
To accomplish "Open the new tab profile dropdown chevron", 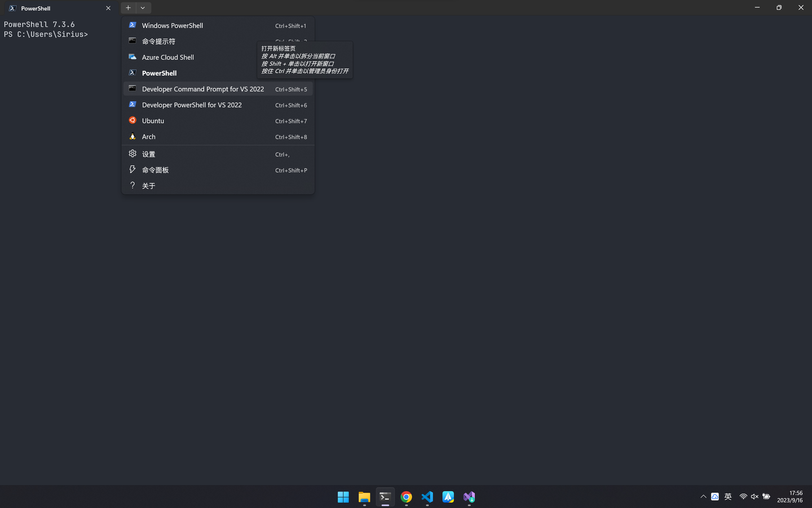I will pos(142,7).
